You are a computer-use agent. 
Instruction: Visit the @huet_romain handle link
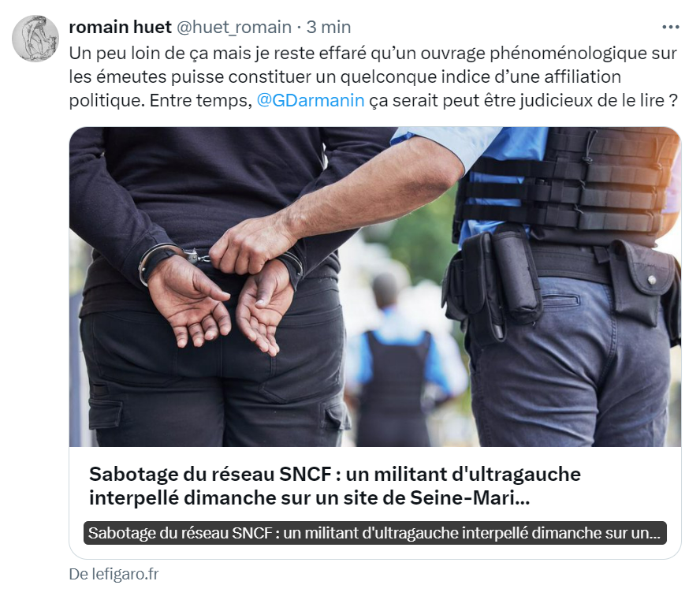(234, 28)
